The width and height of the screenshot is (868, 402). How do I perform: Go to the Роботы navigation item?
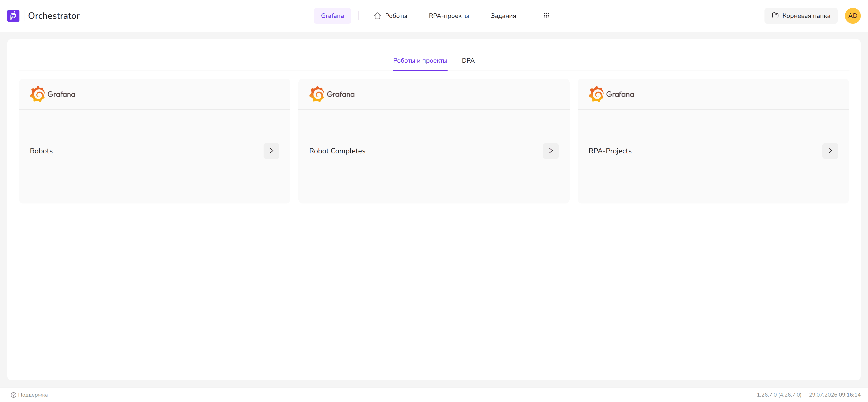coord(390,16)
